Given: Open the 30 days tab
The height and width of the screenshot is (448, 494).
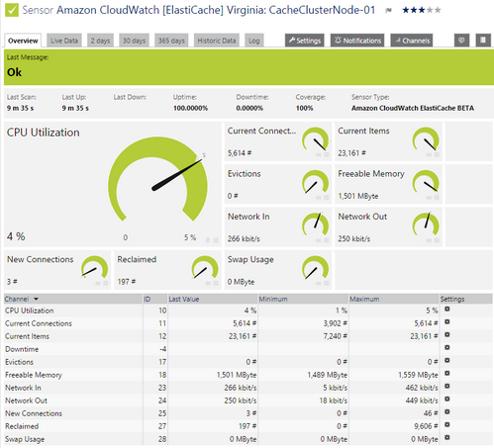Looking at the screenshot, I should pyautogui.click(x=134, y=41).
